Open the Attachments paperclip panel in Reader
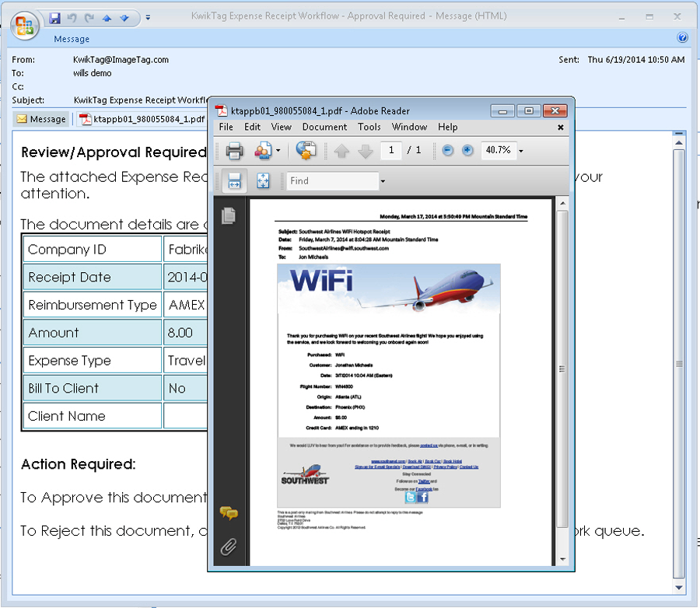700x608 pixels. (229, 547)
